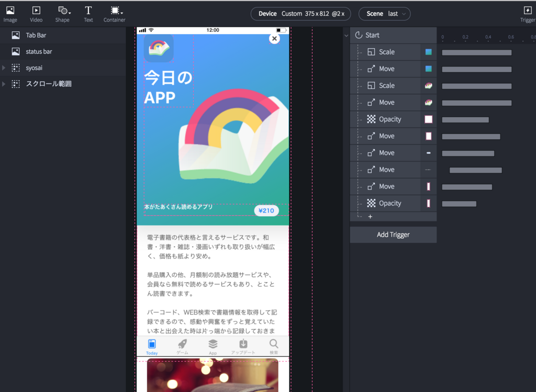536x392 pixels.
Task: Select the first Move response with blue swatch
Action: (393, 69)
